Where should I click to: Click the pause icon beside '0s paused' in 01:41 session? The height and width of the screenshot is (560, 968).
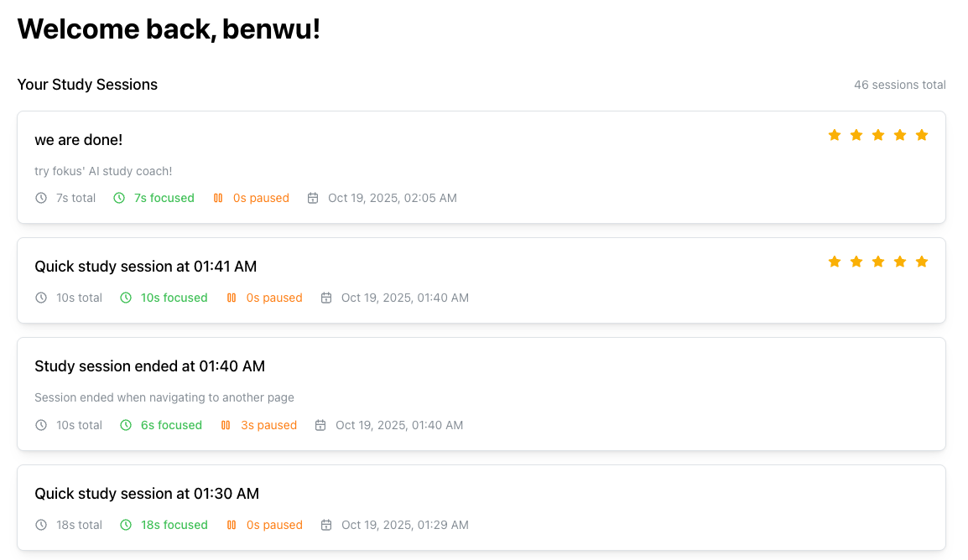point(232,298)
